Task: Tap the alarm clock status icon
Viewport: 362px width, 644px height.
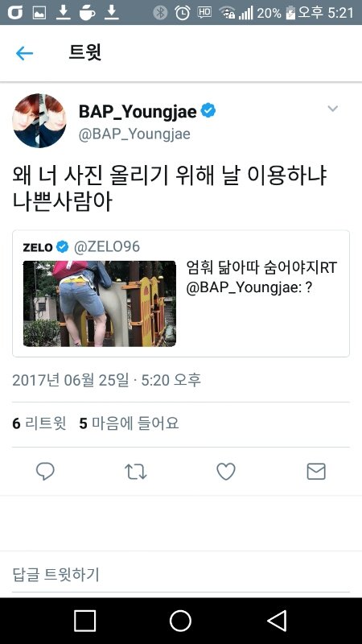Action: click(183, 13)
